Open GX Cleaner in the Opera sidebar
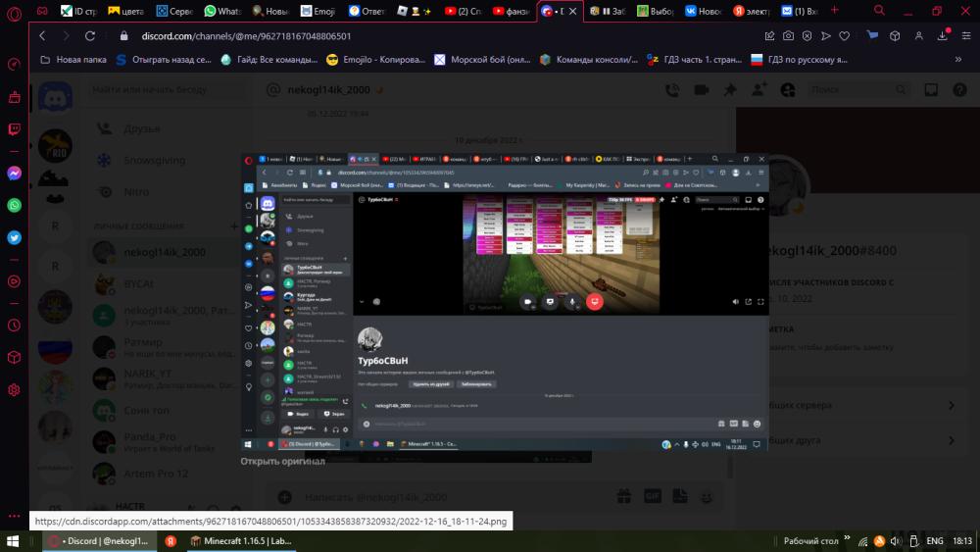The width and height of the screenshot is (980, 552). (x=14, y=97)
